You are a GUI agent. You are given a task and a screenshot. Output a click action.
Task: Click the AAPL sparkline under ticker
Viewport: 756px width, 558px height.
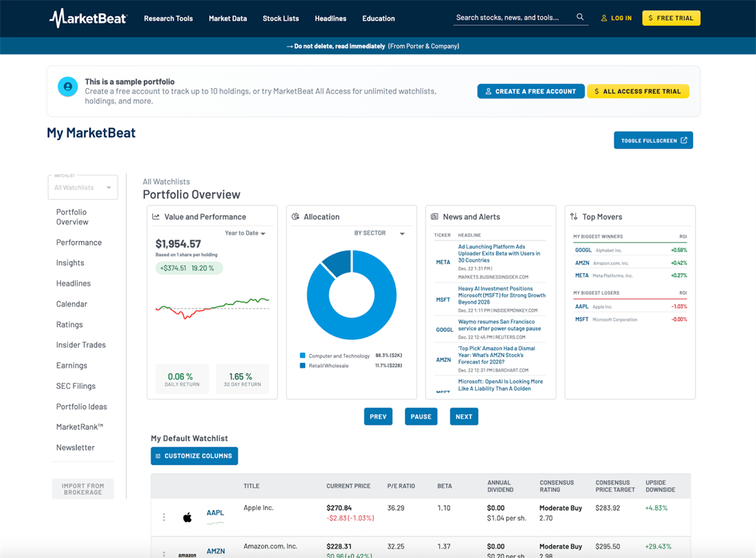coord(216,523)
